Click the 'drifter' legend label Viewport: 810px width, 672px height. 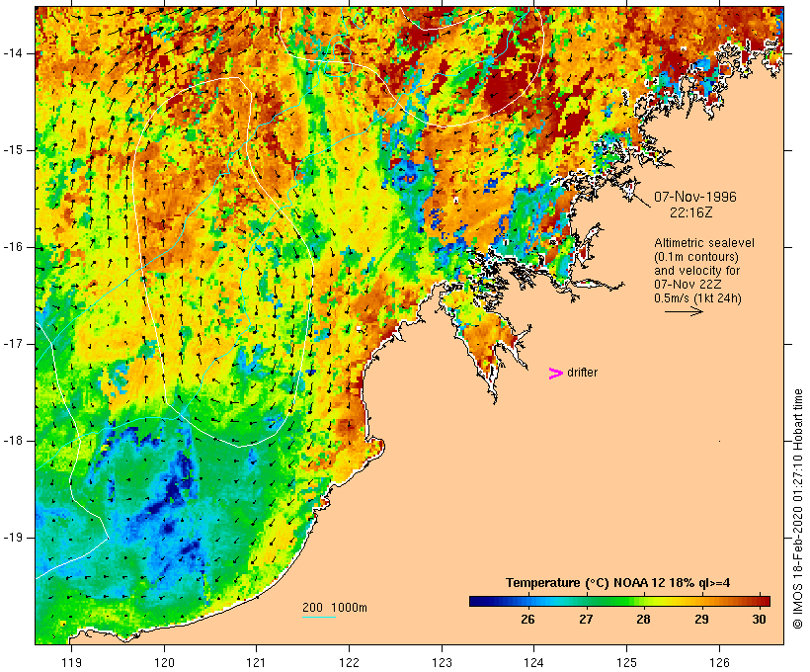[x=582, y=373]
